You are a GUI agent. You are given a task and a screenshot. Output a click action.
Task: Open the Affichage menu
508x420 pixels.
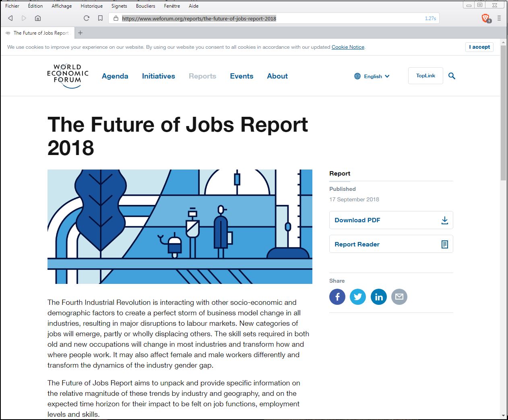tap(62, 6)
